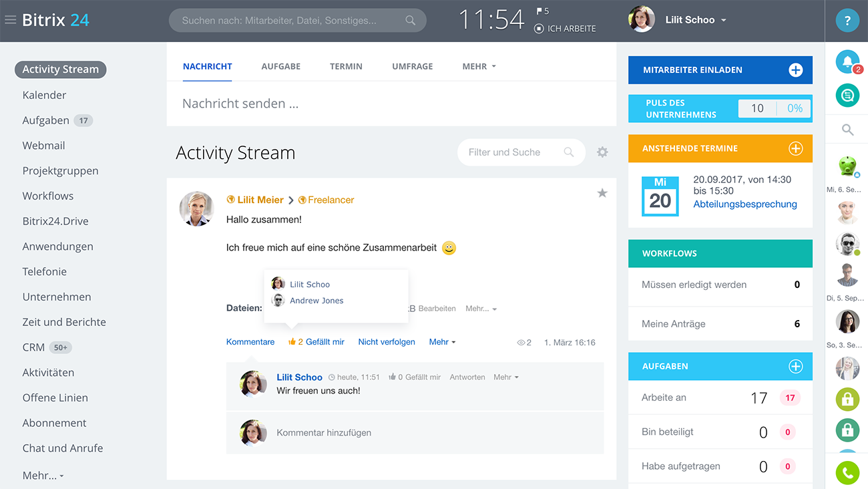Click the Ich arbeite status icon
Screen dimensions: 868x489
click(539, 29)
